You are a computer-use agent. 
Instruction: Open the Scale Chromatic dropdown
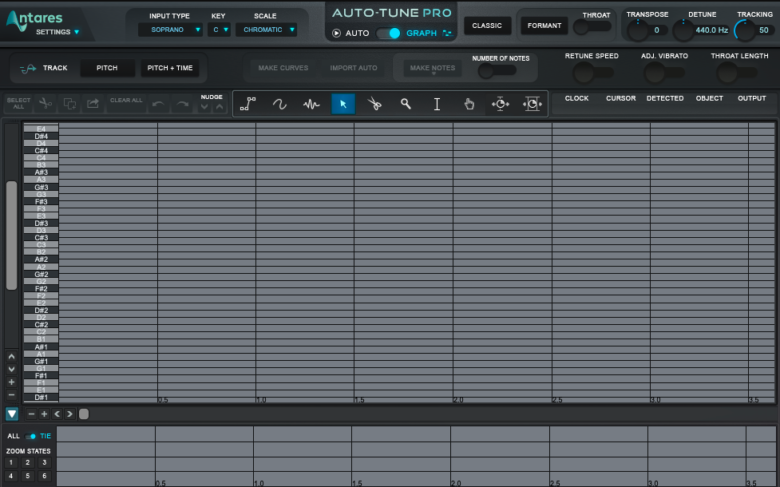click(266, 30)
